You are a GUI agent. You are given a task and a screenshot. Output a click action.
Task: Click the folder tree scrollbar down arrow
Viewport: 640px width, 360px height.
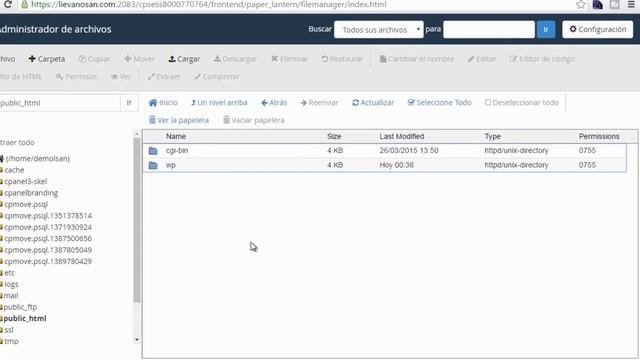coord(137,340)
